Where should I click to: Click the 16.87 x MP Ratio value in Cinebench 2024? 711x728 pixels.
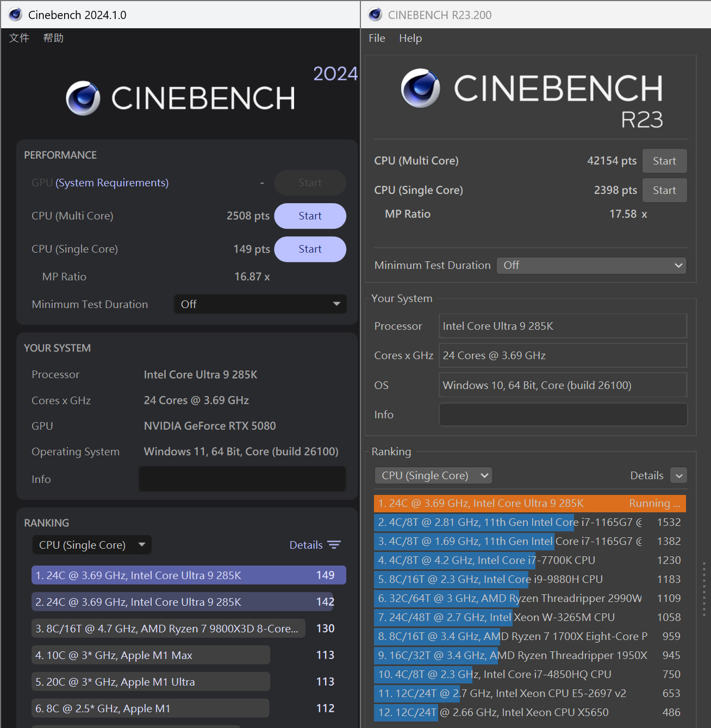[x=252, y=277]
